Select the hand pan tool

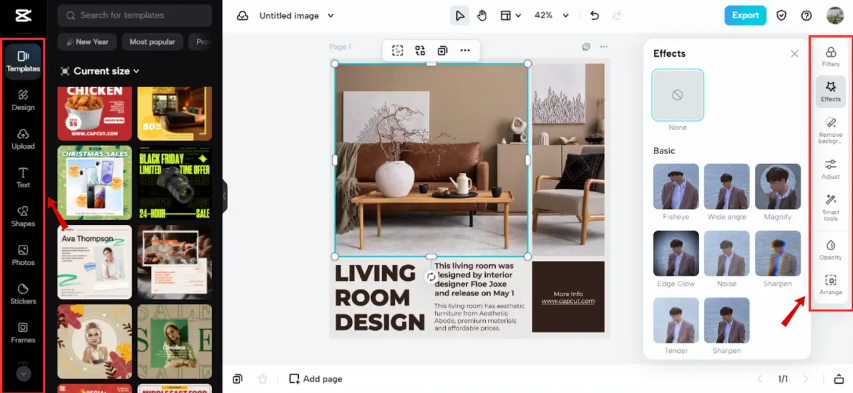[x=482, y=16]
